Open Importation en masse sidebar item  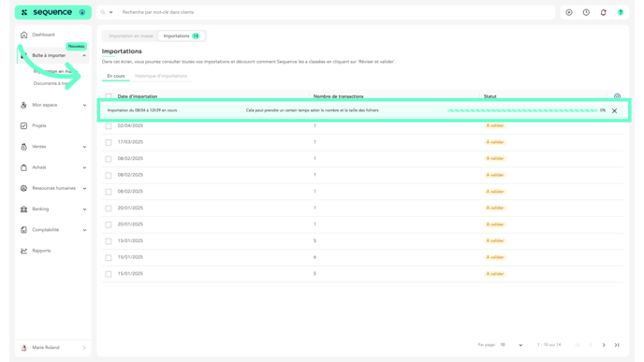point(55,71)
